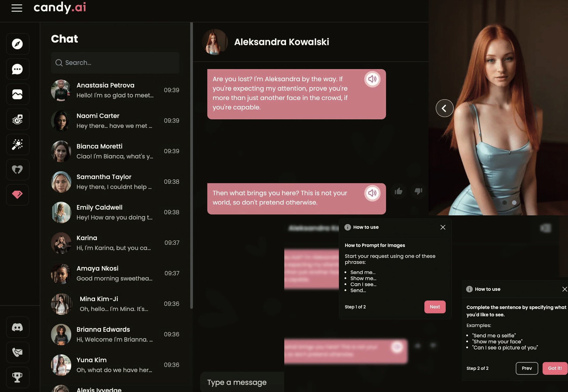Thumbs up the second message
This screenshot has width=568, height=392.
pos(398,191)
